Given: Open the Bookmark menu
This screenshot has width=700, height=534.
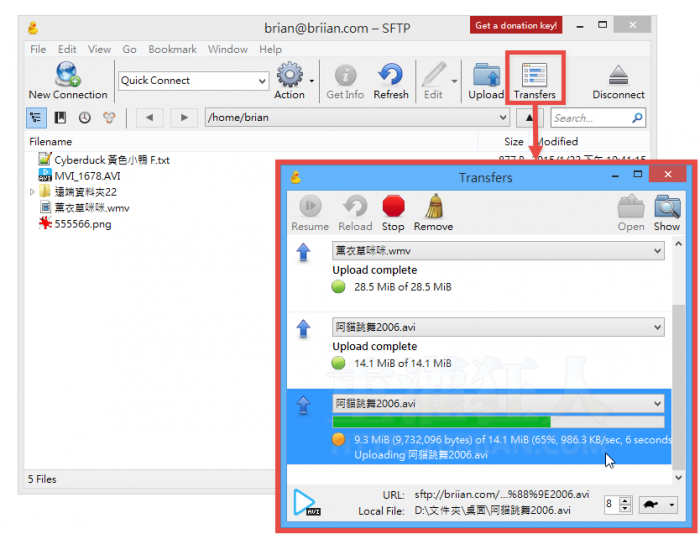Looking at the screenshot, I should click(x=172, y=49).
